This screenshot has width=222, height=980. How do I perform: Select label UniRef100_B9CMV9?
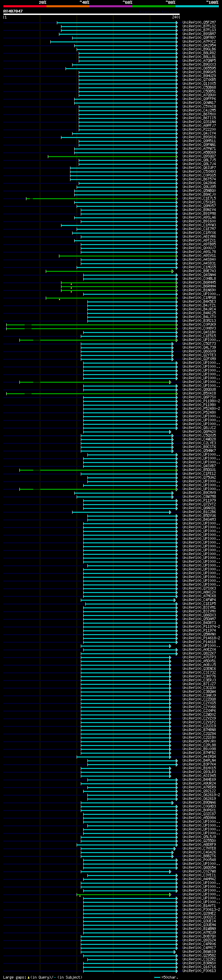(199, 493)
